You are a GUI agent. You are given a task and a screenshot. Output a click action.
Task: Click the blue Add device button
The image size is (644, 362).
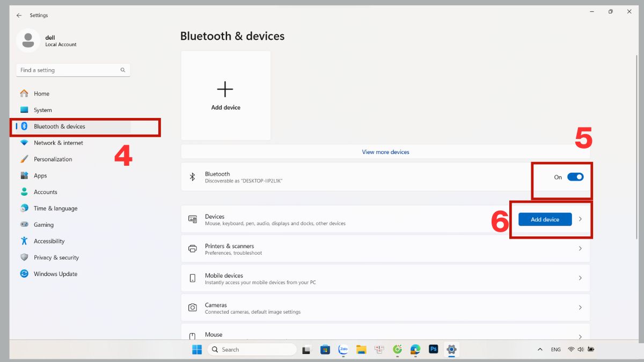(x=545, y=219)
